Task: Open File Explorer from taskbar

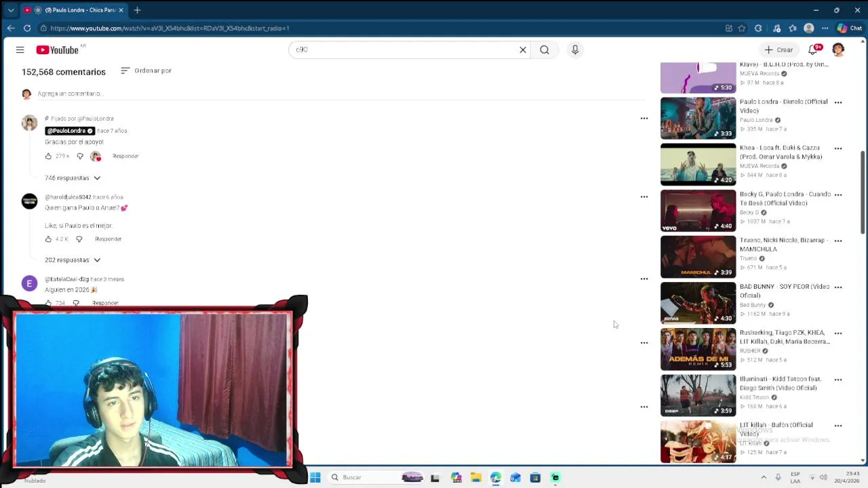Action: coord(476,477)
